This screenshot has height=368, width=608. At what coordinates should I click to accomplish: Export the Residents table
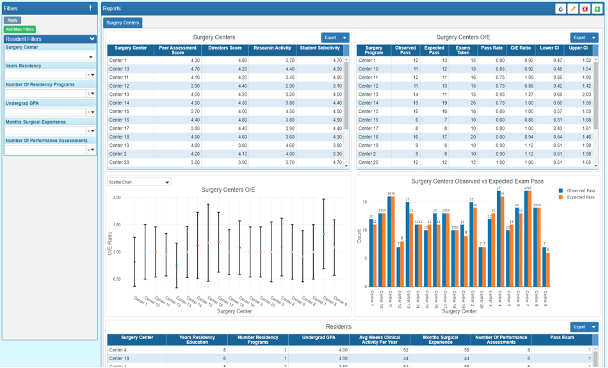579,327
